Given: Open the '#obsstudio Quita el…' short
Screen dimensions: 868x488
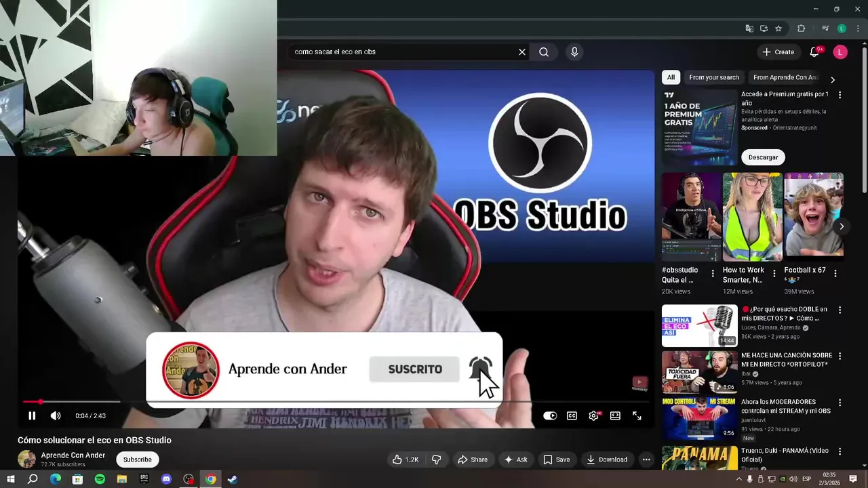Looking at the screenshot, I should [x=692, y=217].
